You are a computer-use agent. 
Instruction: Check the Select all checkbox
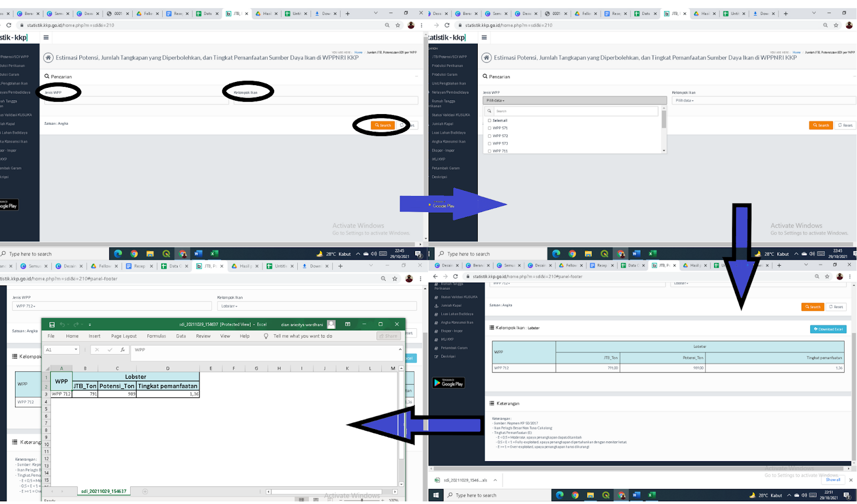490,121
